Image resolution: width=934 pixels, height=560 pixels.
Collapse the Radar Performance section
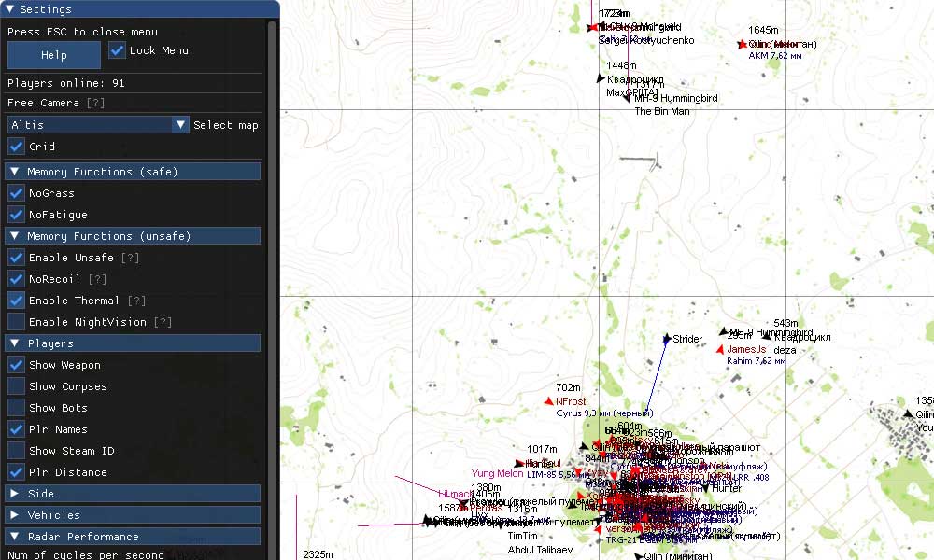[133, 536]
